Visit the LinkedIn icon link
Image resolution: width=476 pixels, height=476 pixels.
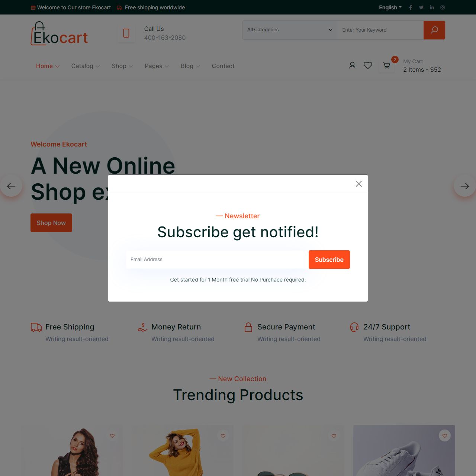pyautogui.click(x=432, y=7)
